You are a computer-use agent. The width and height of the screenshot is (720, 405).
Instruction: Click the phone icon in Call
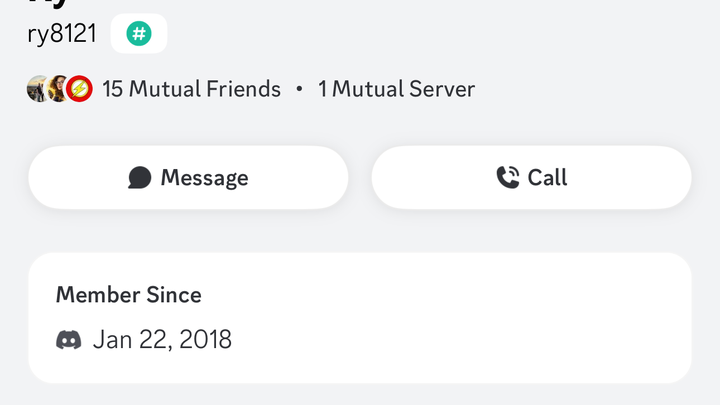click(508, 178)
